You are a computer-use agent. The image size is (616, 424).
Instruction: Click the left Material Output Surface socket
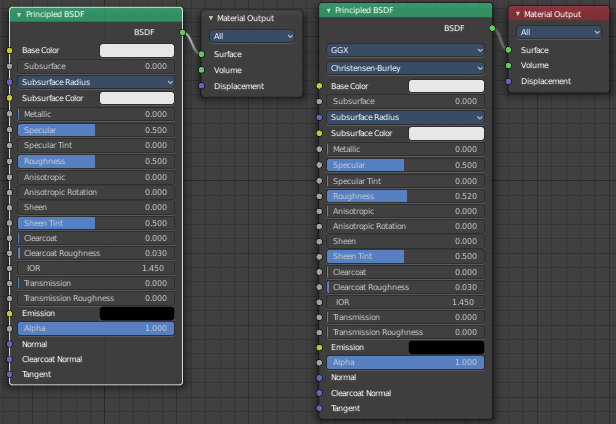[x=202, y=54]
